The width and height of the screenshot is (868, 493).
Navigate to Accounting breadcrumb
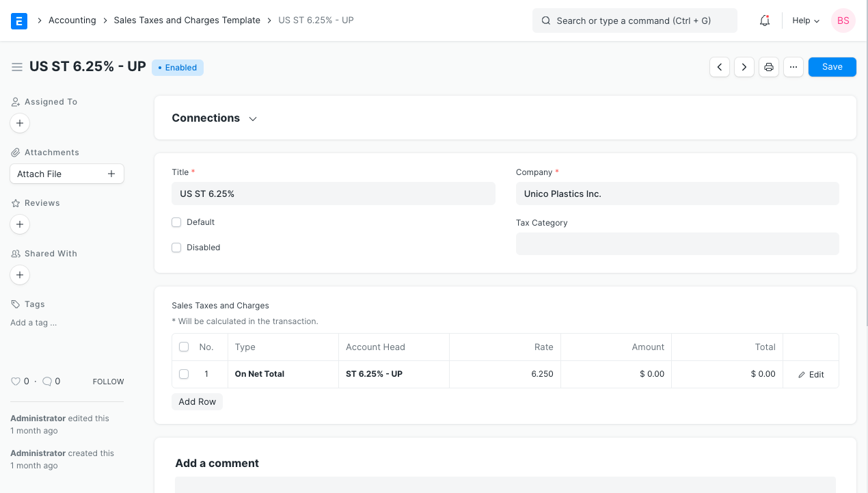[x=72, y=21]
